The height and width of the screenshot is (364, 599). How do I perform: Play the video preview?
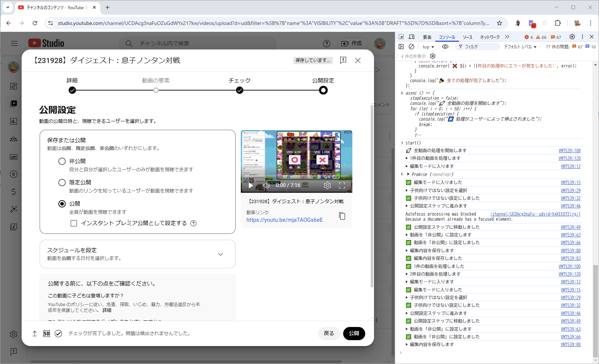coord(251,185)
